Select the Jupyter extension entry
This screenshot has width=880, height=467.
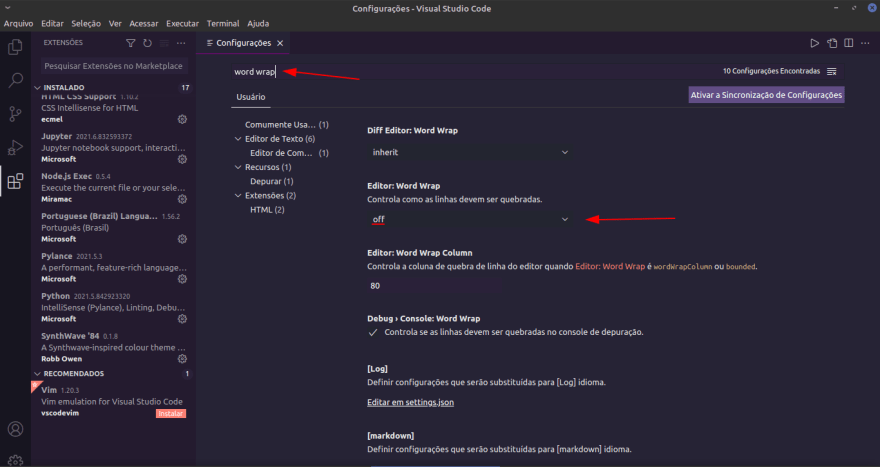[114, 148]
